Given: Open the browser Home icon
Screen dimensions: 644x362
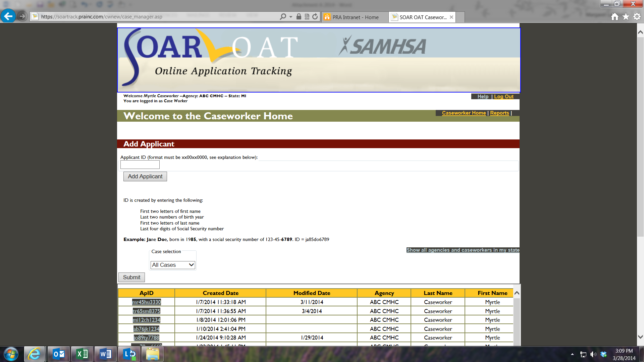Looking at the screenshot, I should (614, 17).
